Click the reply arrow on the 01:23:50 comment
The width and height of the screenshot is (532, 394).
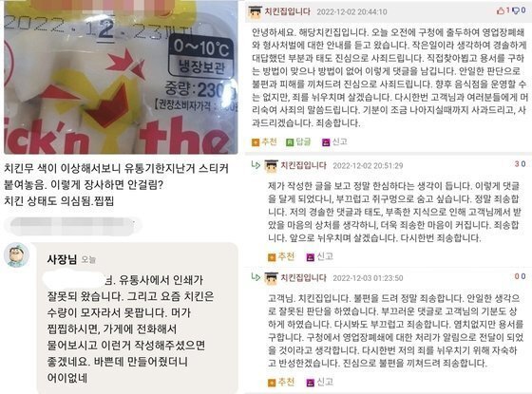click(x=256, y=277)
